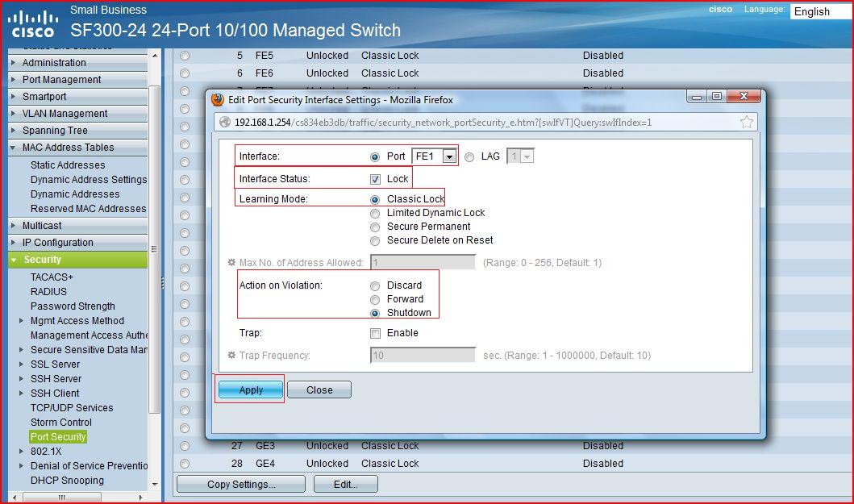Open Reserved MAC Addresses page
Image resolution: width=854 pixels, height=504 pixels.
point(88,209)
